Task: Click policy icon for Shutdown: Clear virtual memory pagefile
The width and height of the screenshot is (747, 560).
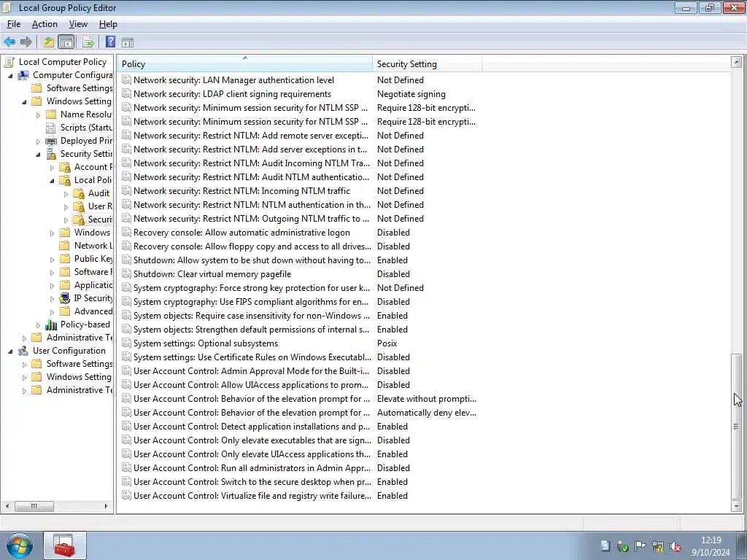Action: (x=126, y=274)
